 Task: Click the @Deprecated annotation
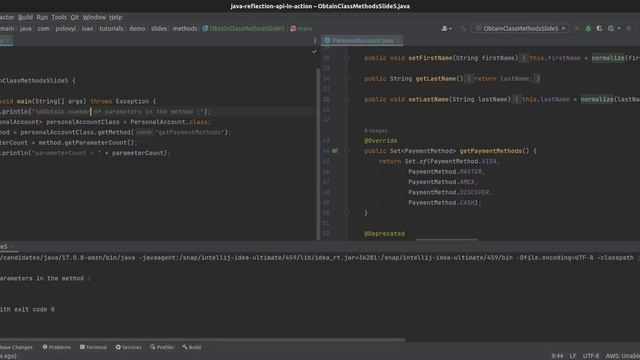point(384,234)
